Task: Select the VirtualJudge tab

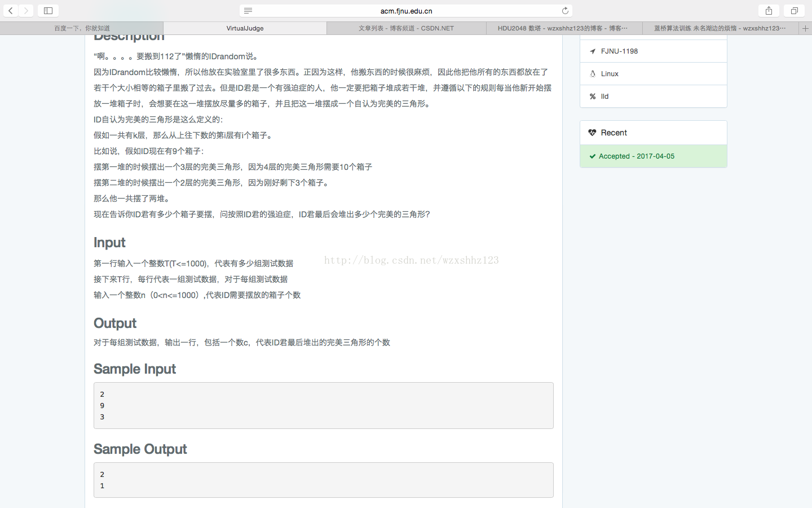Action: (245, 28)
